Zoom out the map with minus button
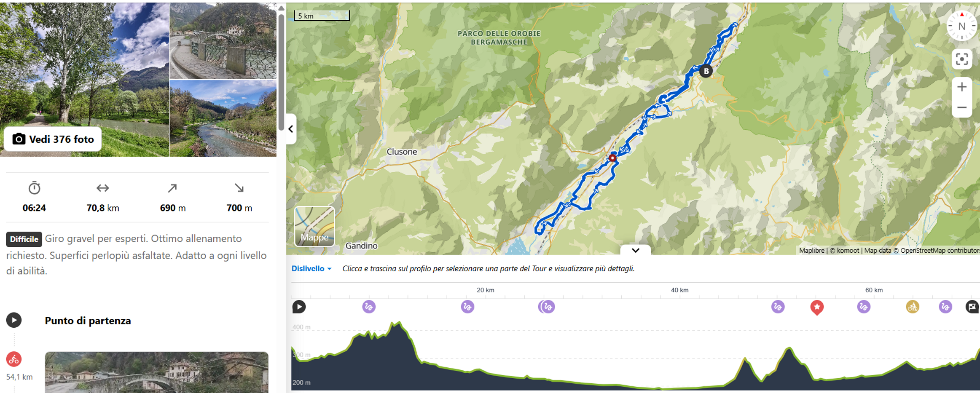The width and height of the screenshot is (980, 393). click(961, 107)
